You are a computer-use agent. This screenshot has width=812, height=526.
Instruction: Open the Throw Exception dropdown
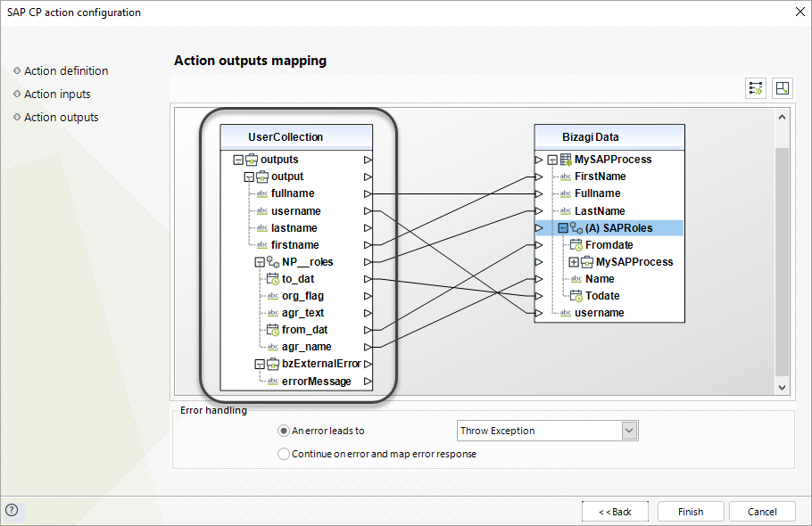[630, 431]
